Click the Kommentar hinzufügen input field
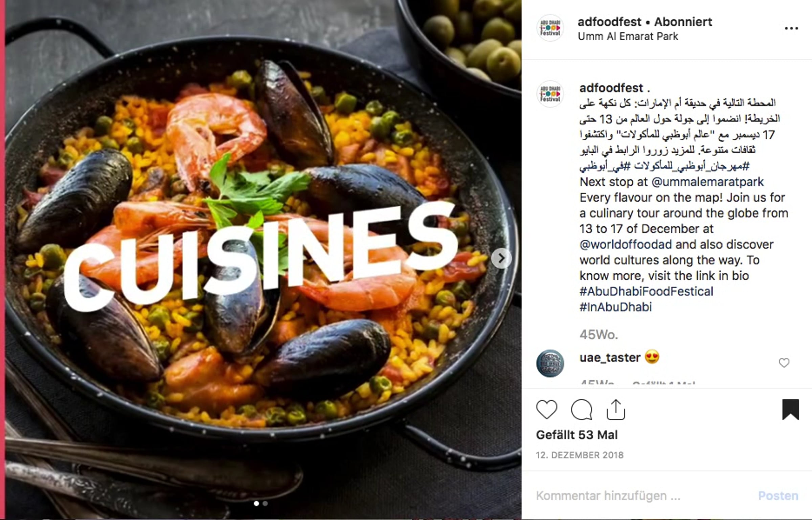The height and width of the screenshot is (520, 812). pos(643,496)
